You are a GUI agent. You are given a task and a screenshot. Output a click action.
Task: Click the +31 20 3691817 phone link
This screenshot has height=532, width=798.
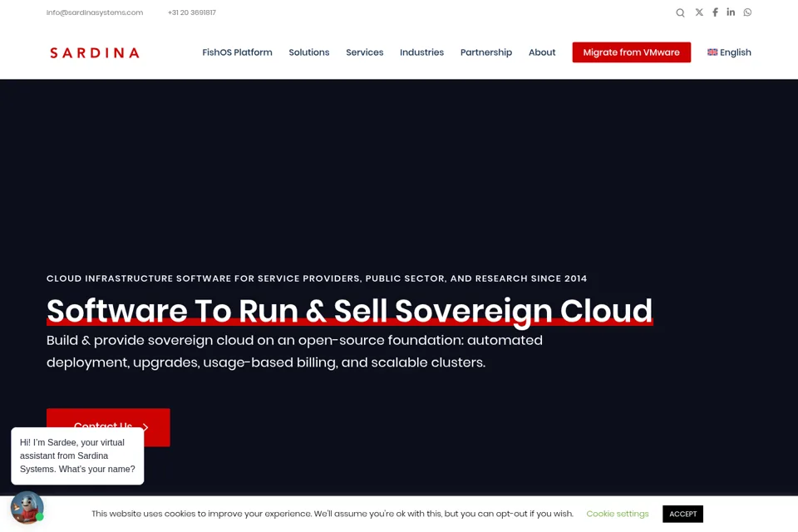click(192, 12)
